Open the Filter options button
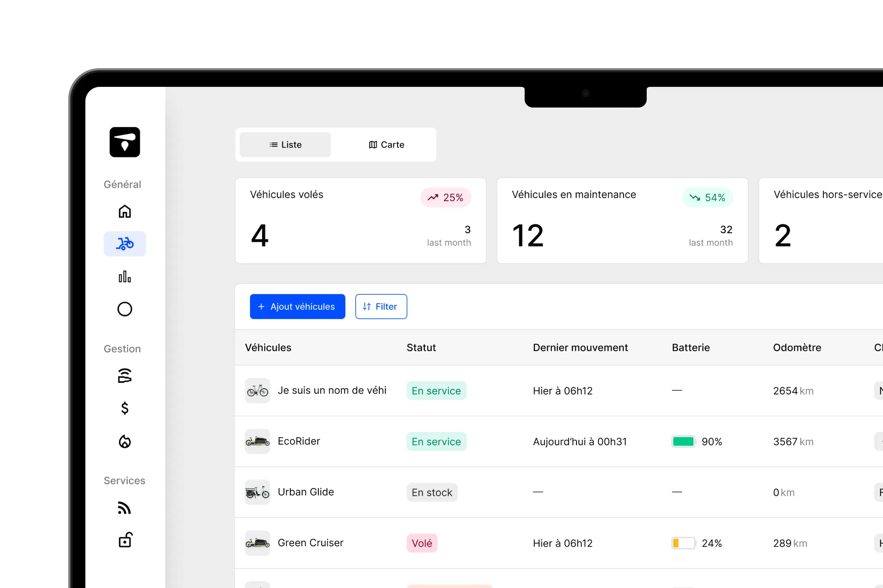Image resolution: width=883 pixels, height=588 pixels. (381, 307)
